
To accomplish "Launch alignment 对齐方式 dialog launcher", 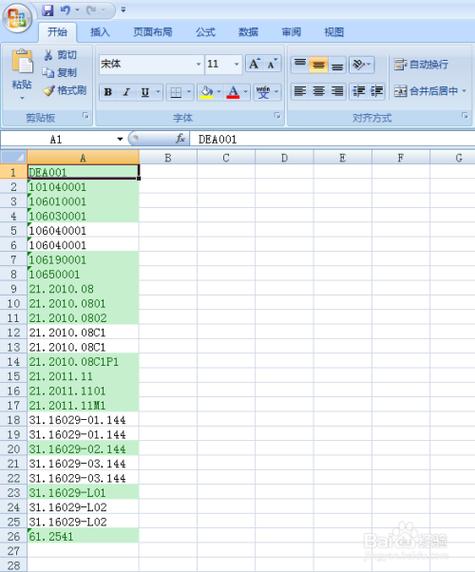I will click(464, 116).
